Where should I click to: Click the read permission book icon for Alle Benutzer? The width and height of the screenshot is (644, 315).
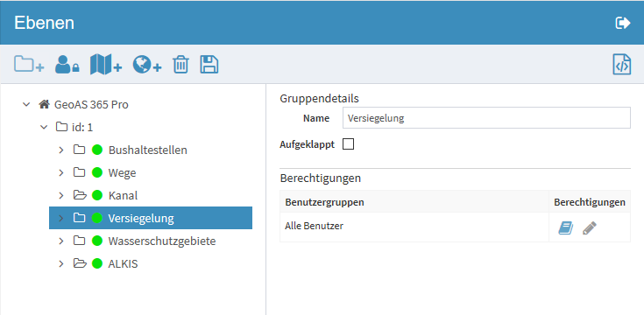(565, 227)
